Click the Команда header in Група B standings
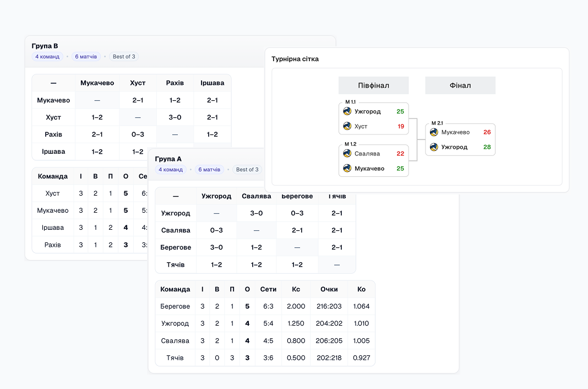Viewport: 588px width, 389px height. 52,176
